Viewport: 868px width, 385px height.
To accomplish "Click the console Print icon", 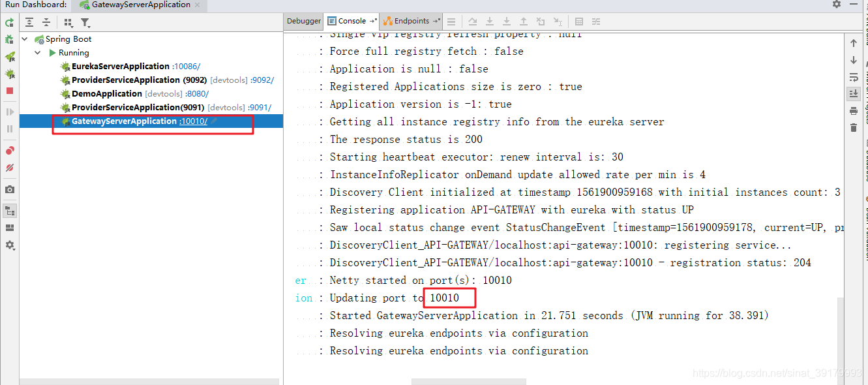I will coord(854,111).
